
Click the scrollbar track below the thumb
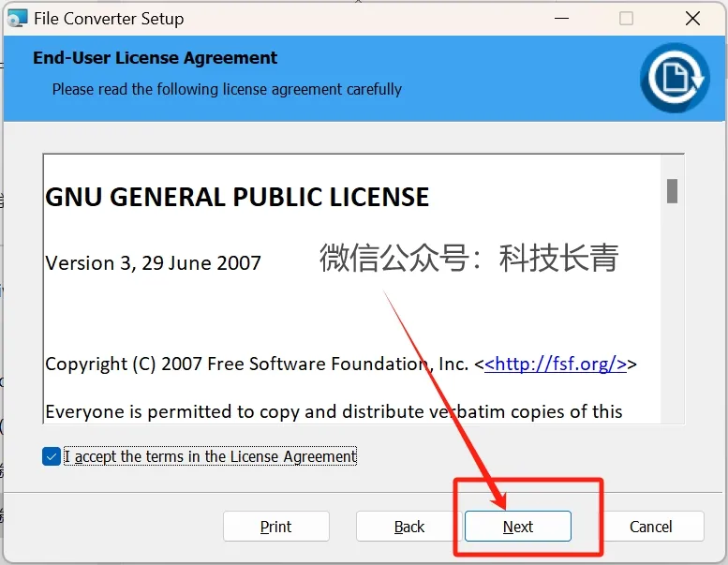pos(672,313)
